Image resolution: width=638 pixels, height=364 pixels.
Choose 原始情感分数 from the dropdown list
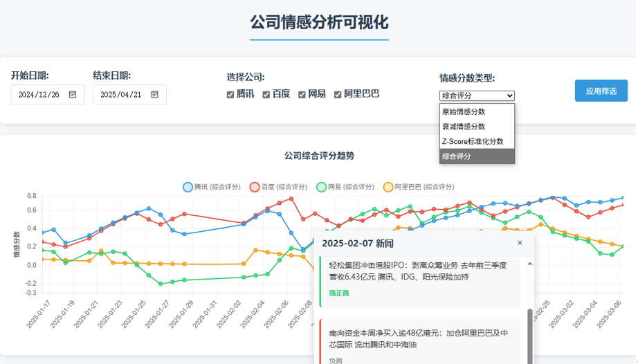coord(477,111)
